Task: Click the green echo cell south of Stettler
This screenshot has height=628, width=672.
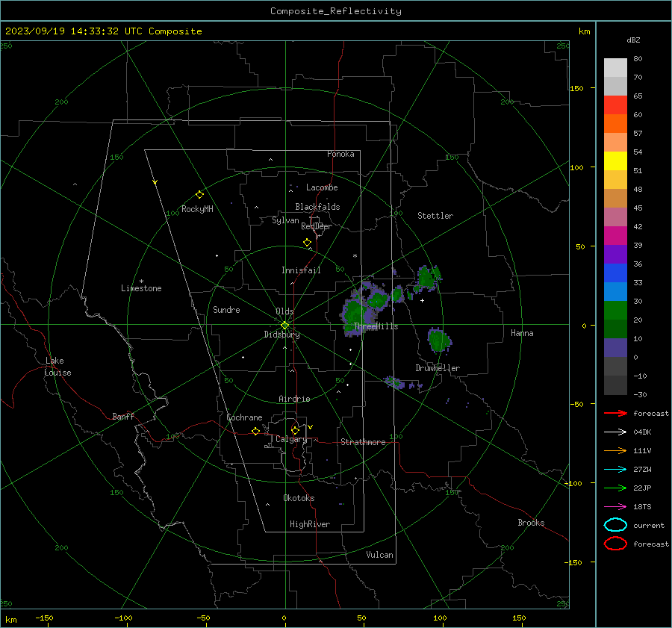Action: pyautogui.click(x=429, y=277)
